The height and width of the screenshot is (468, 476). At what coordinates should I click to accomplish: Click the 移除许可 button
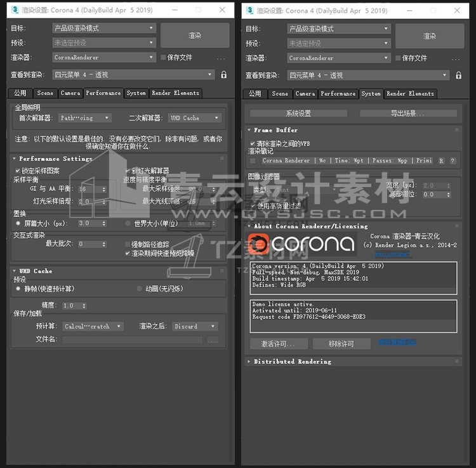point(341,344)
